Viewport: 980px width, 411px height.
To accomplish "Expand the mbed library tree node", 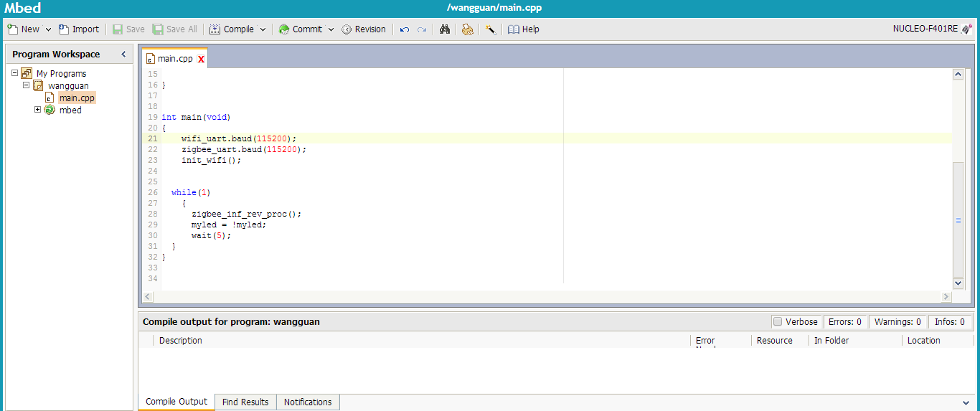I will [x=38, y=110].
